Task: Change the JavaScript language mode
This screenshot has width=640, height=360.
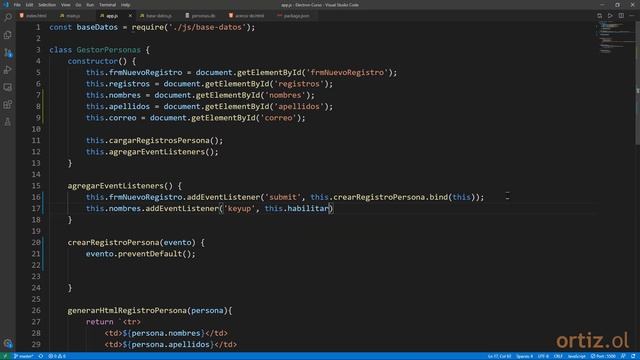Action: (x=576, y=356)
